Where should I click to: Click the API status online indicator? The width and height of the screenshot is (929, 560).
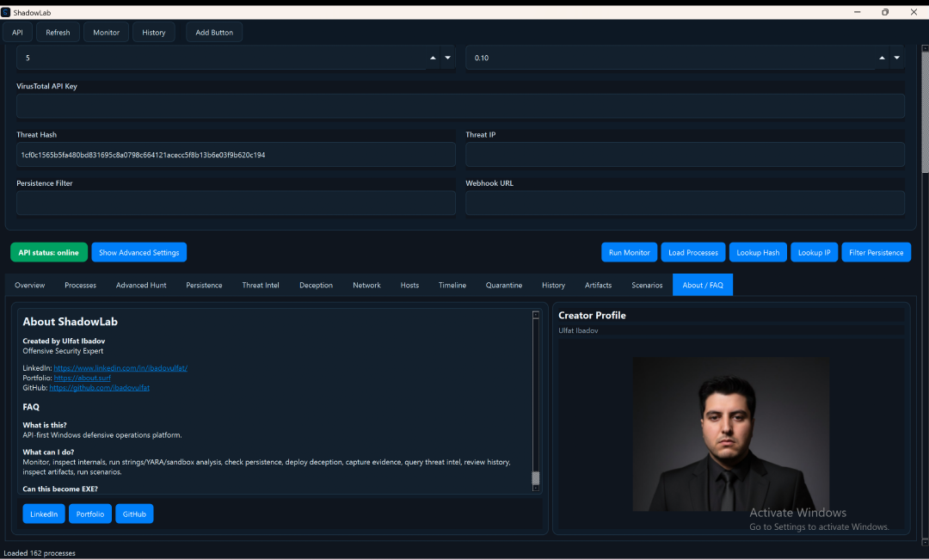(49, 252)
